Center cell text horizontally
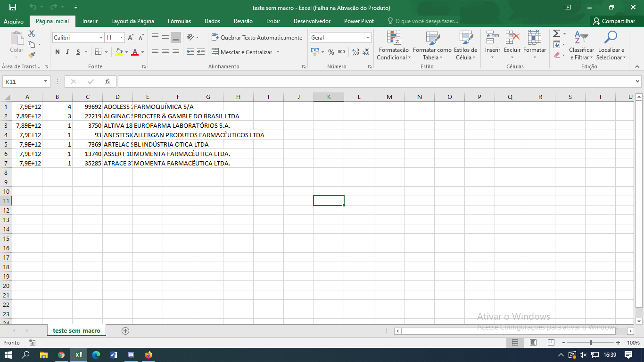The width and height of the screenshot is (644, 362). (165, 52)
